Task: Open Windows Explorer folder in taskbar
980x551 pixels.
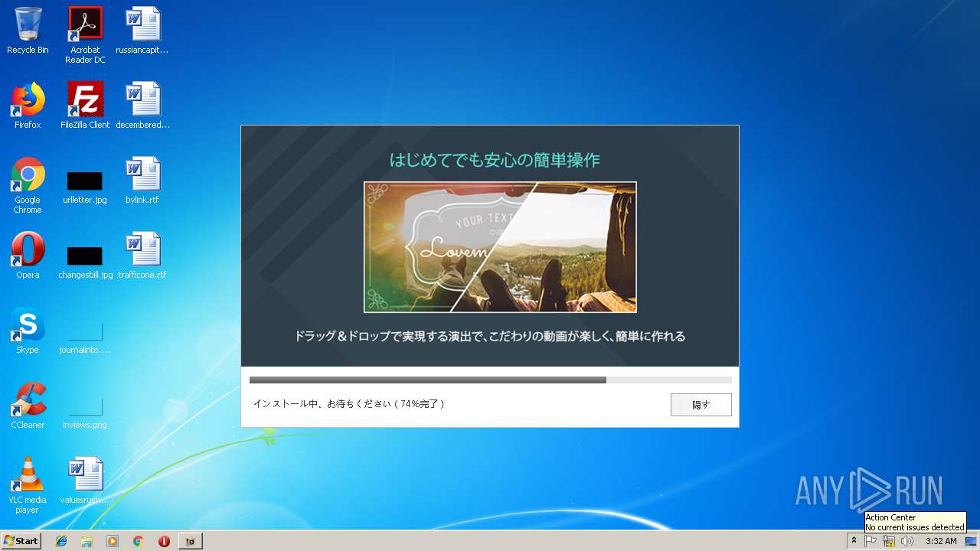Action: (x=87, y=541)
